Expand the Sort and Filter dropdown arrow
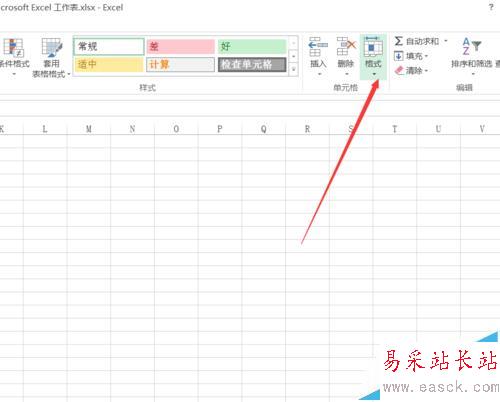The height and width of the screenshot is (402, 500). (x=473, y=74)
